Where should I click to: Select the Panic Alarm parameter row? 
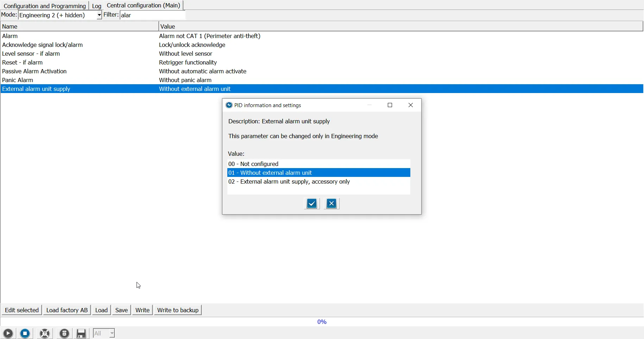pyautogui.click(x=18, y=80)
